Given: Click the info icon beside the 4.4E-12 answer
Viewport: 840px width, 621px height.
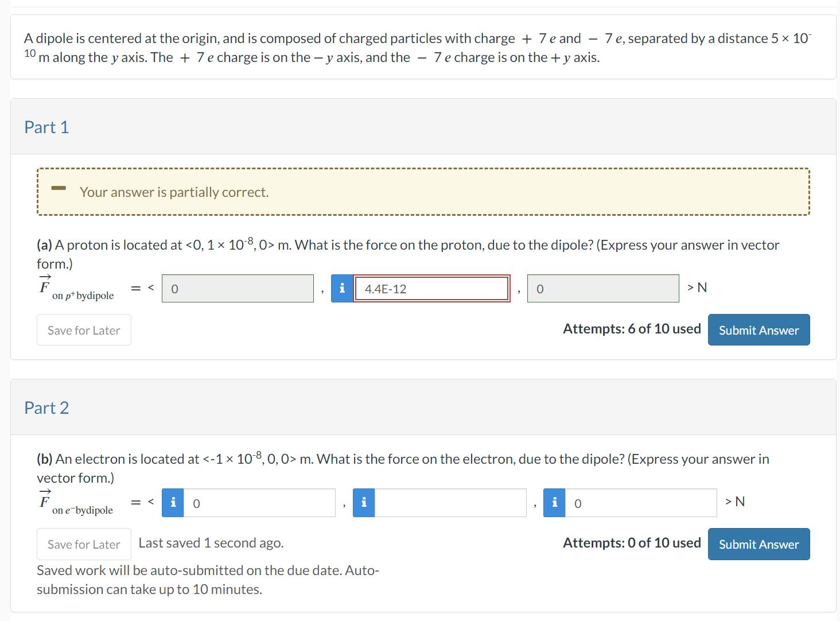Looking at the screenshot, I should 342,289.
